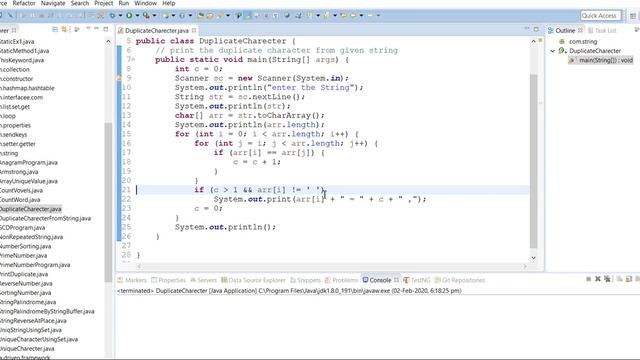
Task: Switch to the Snippets tab
Action: coord(305,280)
